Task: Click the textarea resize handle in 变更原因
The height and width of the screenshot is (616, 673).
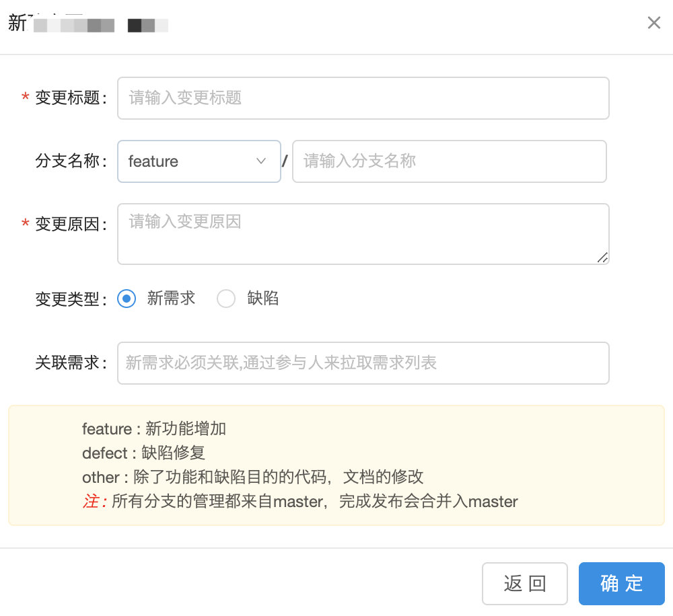Action: tap(602, 258)
